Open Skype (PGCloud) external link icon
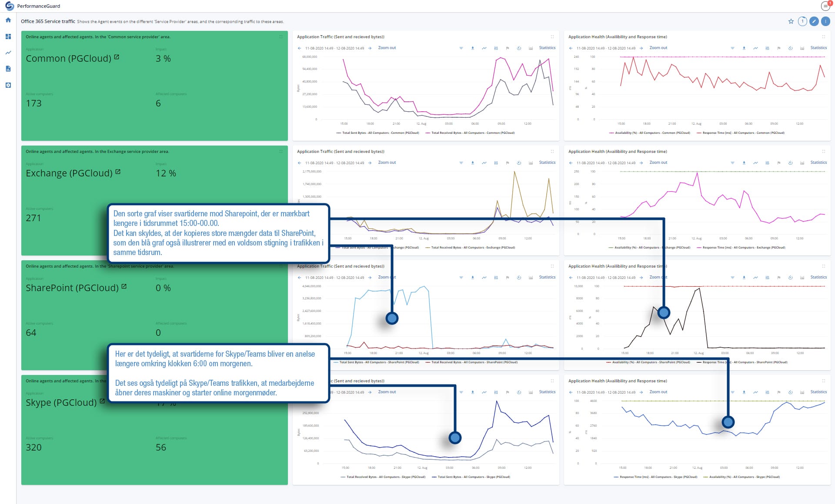Viewport: 835px width, 504px height. tap(102, 401)
